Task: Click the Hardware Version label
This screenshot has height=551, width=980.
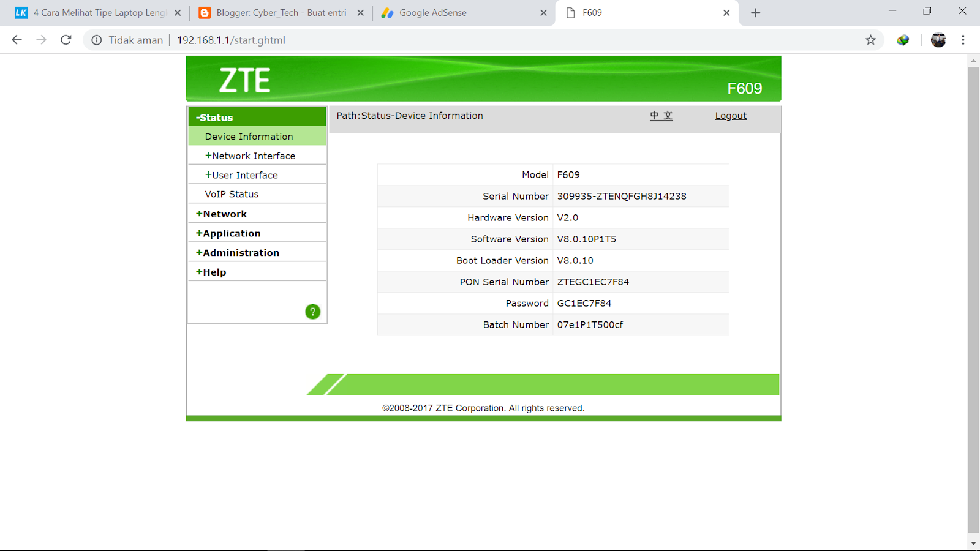Action: click(508, 217)
